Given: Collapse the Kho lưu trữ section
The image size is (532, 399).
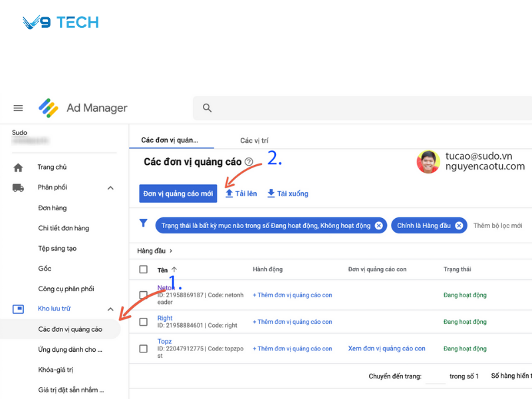Looking at the screenshot, I should 110,308.
